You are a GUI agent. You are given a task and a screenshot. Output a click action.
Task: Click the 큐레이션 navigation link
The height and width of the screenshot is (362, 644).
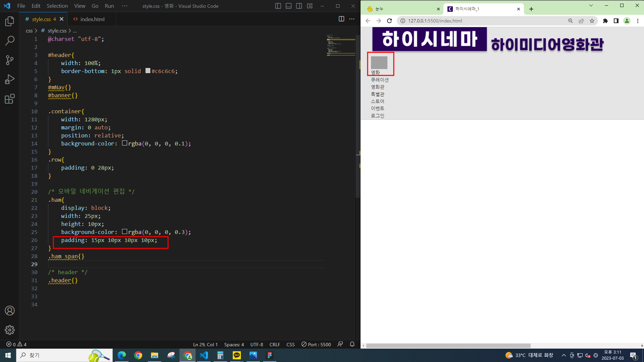pos(379,80)
